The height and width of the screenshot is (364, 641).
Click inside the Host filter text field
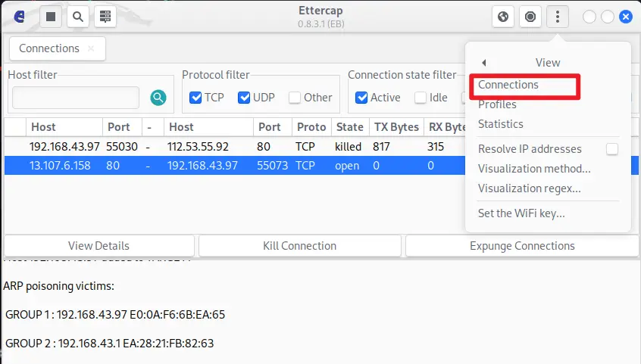click(76, 97)
